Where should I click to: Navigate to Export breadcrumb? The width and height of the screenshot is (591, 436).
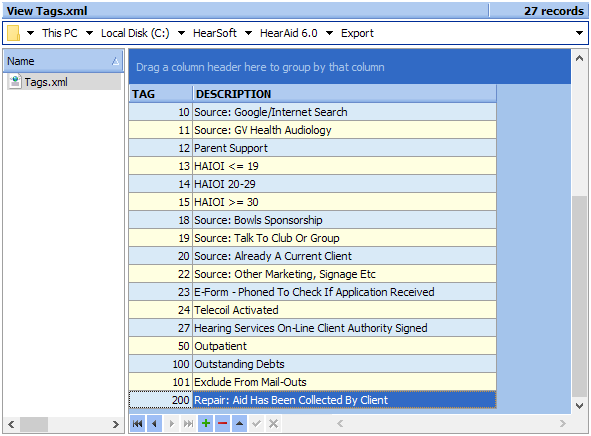click(x=357, y=33)
